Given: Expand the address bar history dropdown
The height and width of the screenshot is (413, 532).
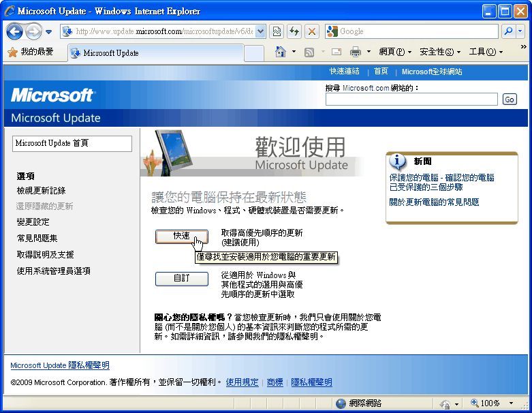Looking at the screenshot, I should click(261, 31).
